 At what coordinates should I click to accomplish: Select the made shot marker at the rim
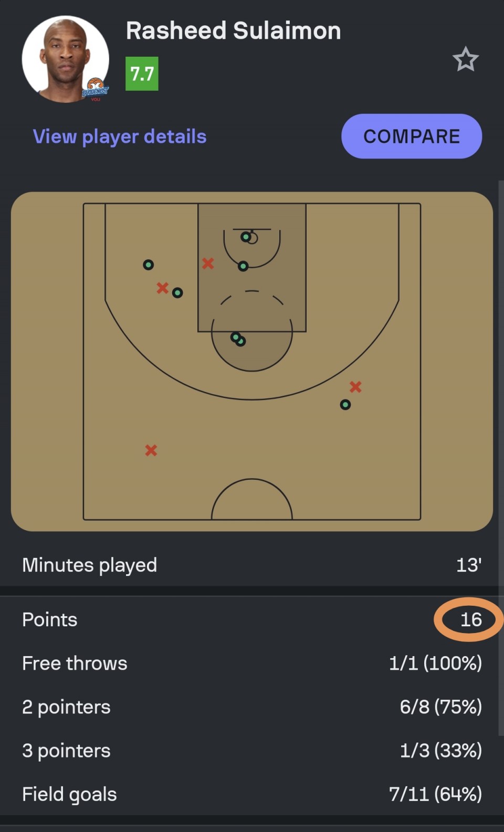[x=246, y=237]
